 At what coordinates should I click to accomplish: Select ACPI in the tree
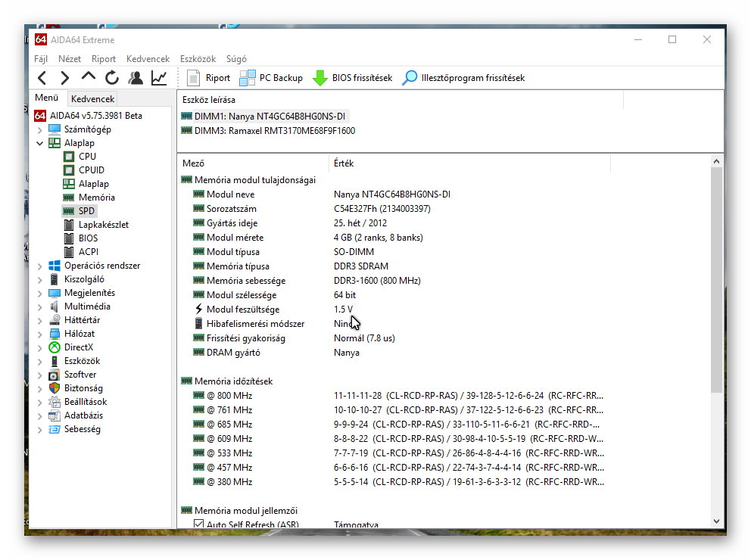coord(89,251)
